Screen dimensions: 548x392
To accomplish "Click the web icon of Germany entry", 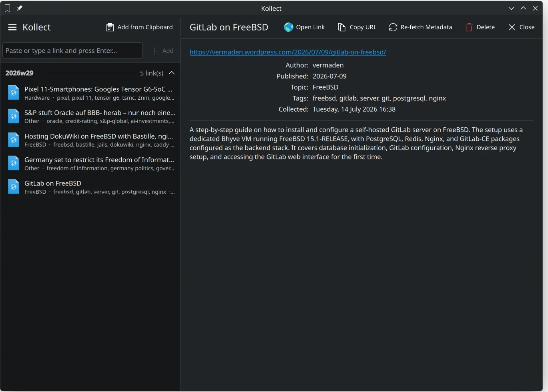I will 14,163.
